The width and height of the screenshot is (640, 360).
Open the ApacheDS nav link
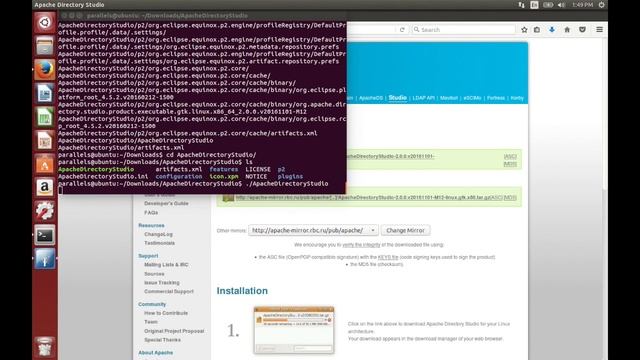click(x=371, y=98)
